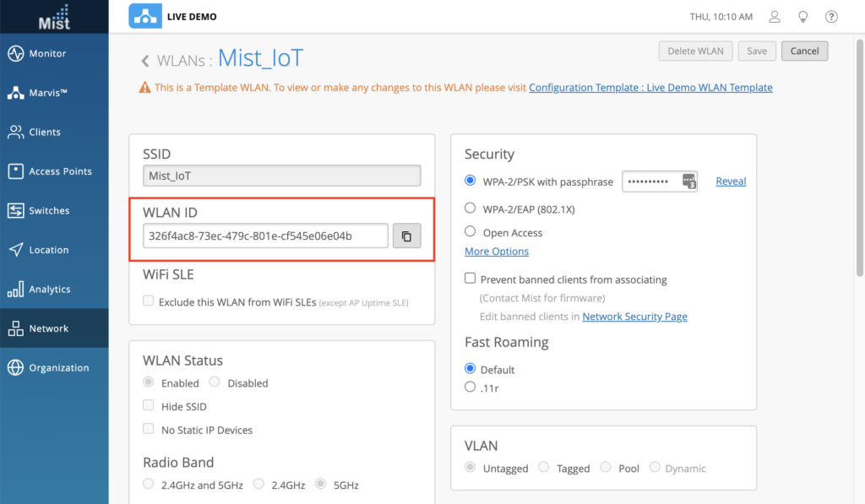Enable Prevent banned clients from associating
865x504 pixels.
471,279
